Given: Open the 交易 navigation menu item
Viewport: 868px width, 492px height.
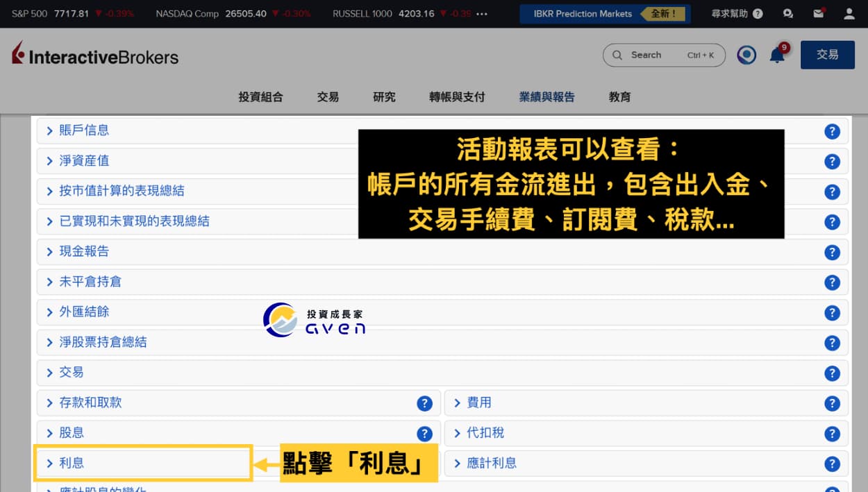Looking at the screenshot, I should 328,97.
